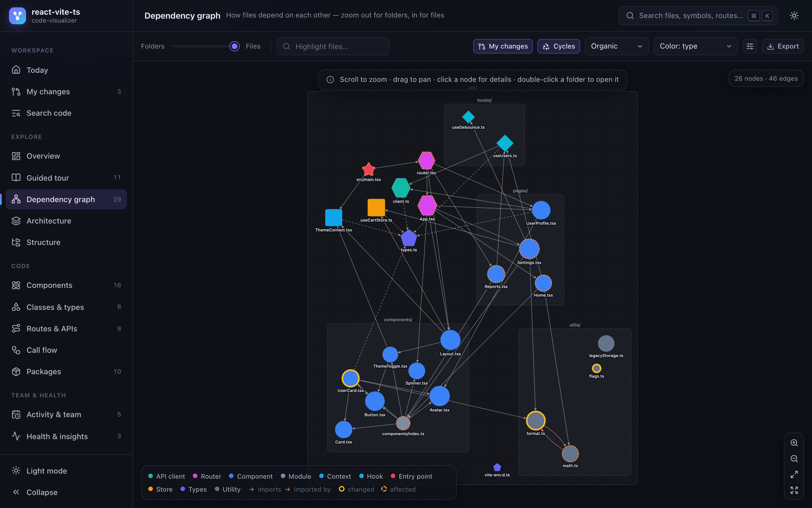Viewport: 812px width, 508px height.
Task: Open Call flow page
Action: [67, 350]
